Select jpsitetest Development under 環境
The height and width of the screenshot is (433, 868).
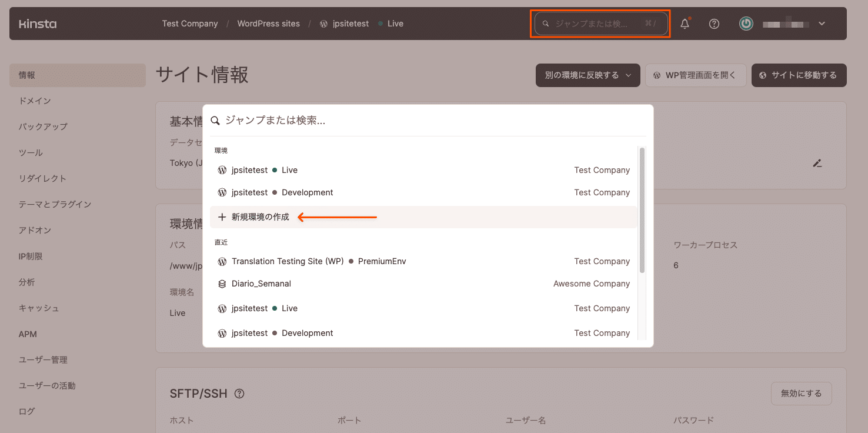pyautogui.click(x=282, y=192)
